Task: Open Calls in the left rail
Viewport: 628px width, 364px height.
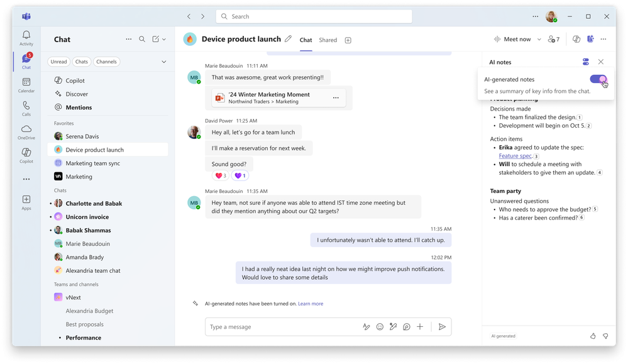Action: point(26,109)
